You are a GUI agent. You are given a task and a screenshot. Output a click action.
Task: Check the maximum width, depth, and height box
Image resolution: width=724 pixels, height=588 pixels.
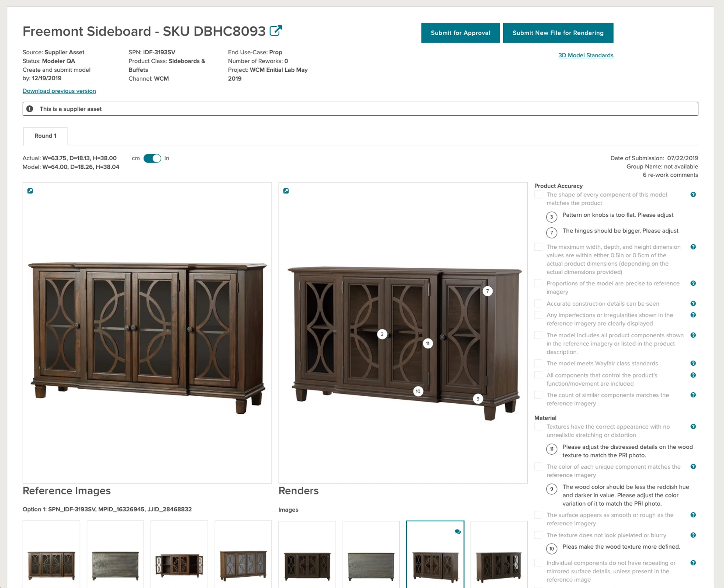tap(538, 247)
